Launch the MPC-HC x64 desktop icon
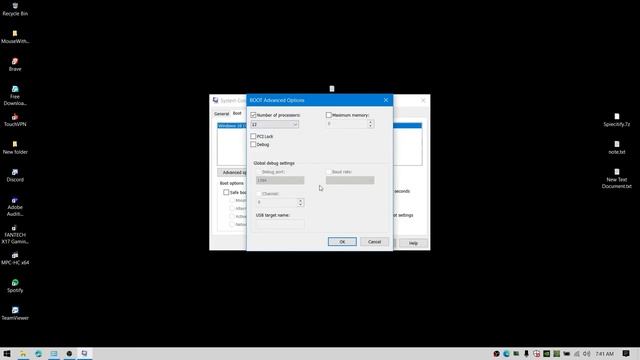The width and height of the screenshot is (640, 360). (15, 258)
